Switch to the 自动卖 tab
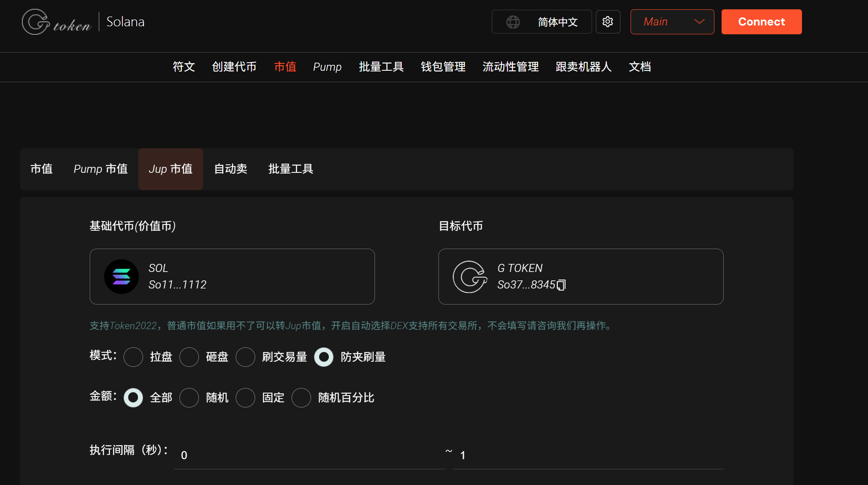 (x=230, y=169)
